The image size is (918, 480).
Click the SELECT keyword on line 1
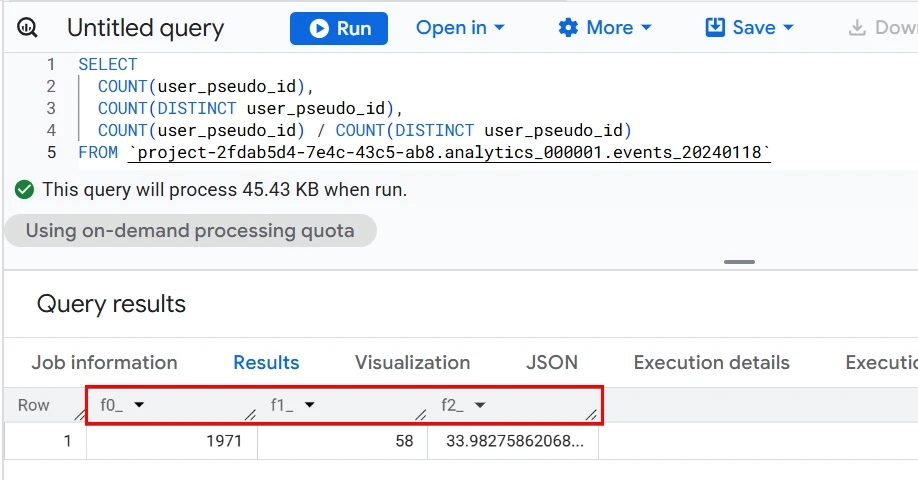click(108, 64)
